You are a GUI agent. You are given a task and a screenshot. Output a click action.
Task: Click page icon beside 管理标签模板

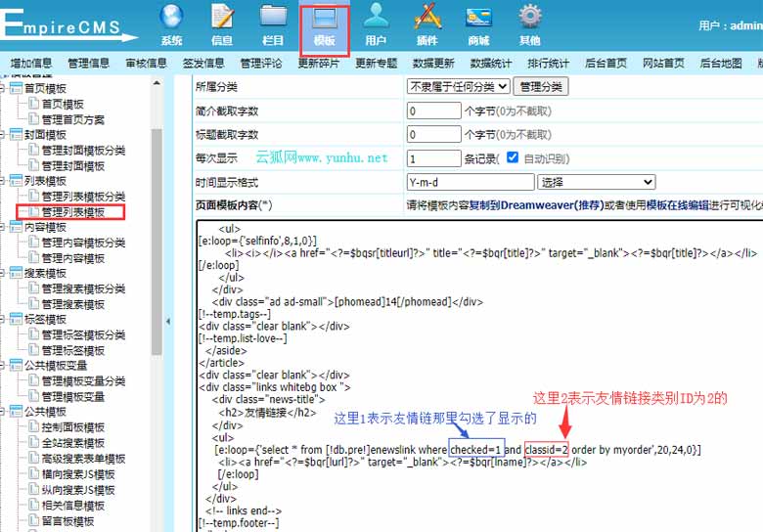(33, 350)
